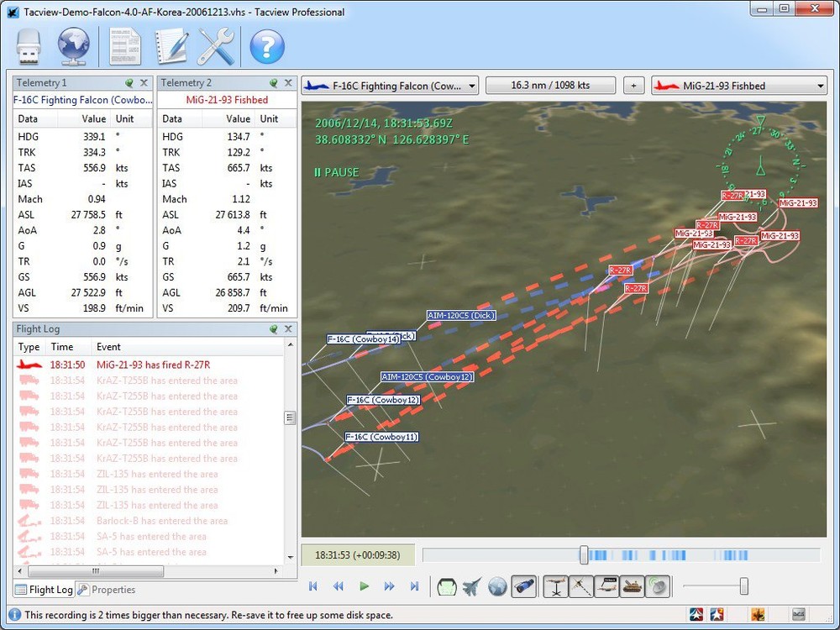
Task: Click the globe network icon in toolbar
Action: click(x=74, y=46)
